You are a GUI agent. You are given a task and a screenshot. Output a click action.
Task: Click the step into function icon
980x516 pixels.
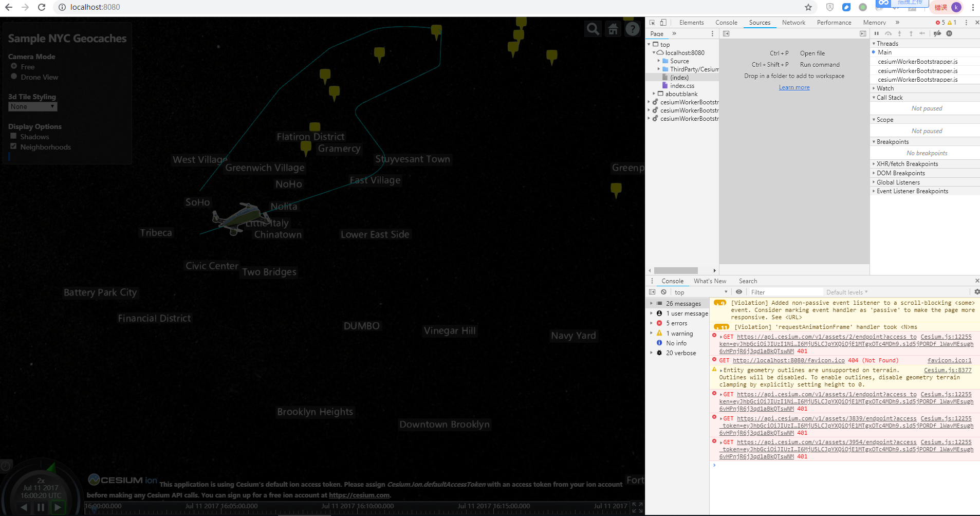point(899,33)
